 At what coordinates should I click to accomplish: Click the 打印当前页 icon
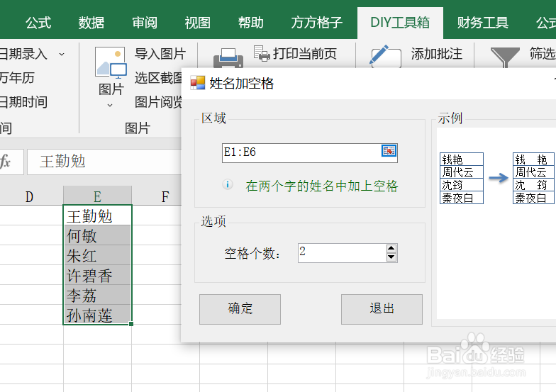[x=262, y=53]
